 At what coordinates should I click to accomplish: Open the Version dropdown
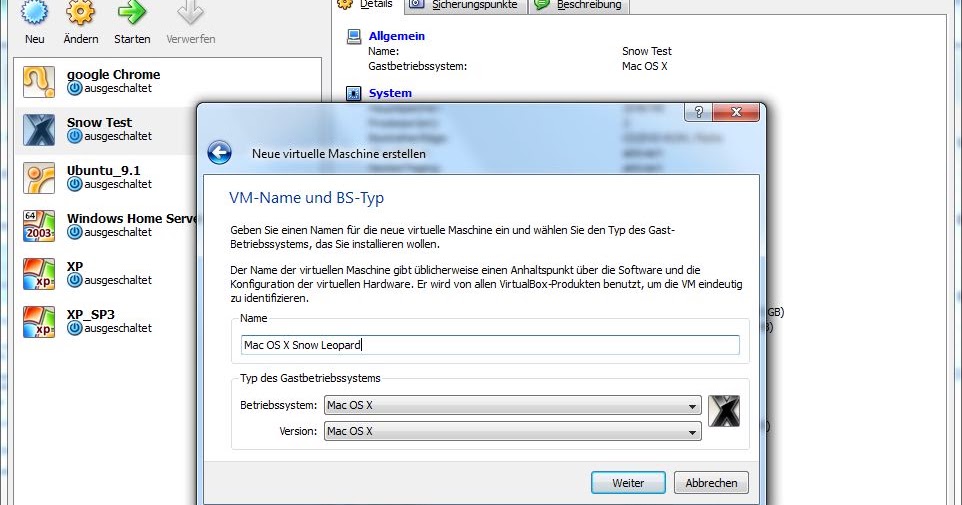pos(512,431)
